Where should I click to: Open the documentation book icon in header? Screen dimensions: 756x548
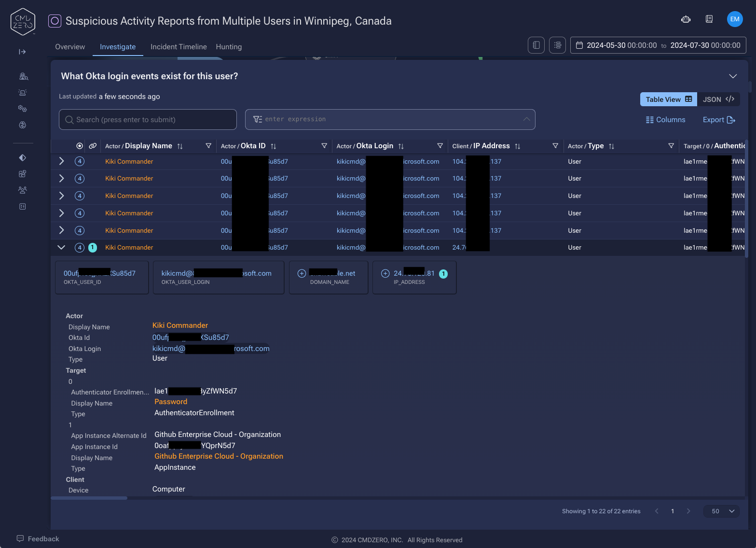(709, 19)
